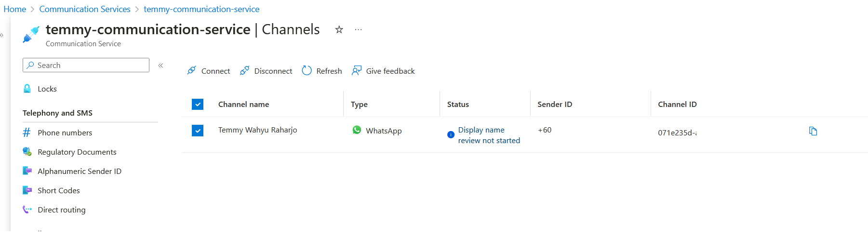Click the Connect channel icon
868x238 pixels.
tap(191, 70)
